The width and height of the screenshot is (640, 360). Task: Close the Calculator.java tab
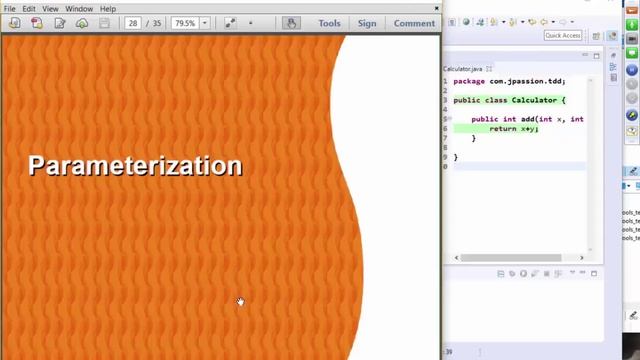[489, 69]
